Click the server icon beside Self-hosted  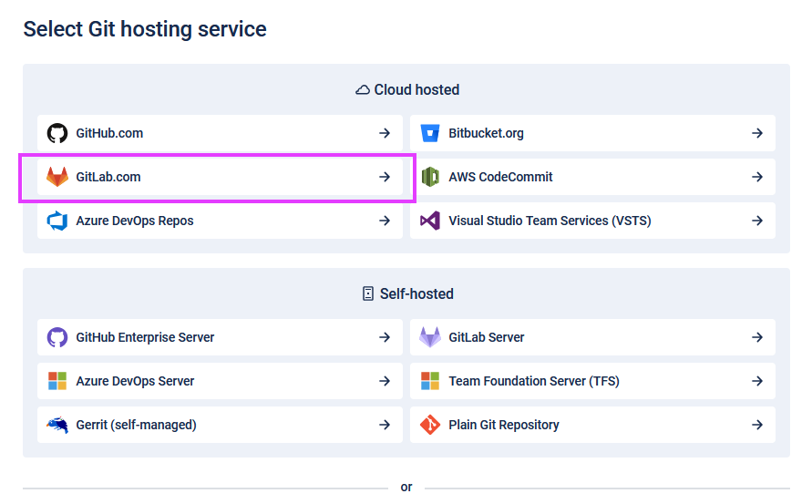(x=367, y=293)
